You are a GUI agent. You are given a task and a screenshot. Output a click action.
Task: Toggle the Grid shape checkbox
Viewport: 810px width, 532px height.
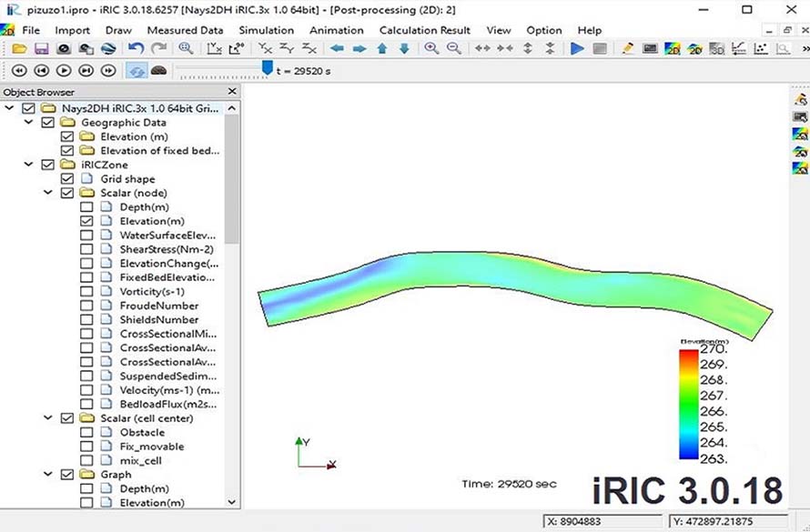[x=66, y=179]
